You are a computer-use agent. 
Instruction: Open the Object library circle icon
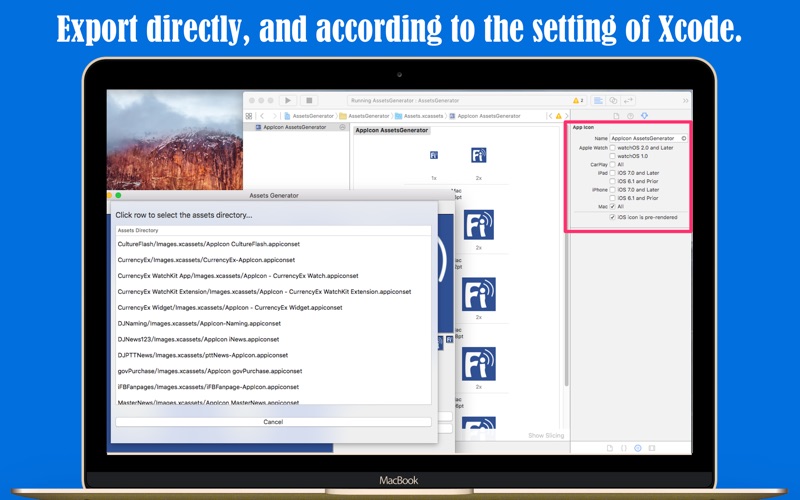point(638,448)
